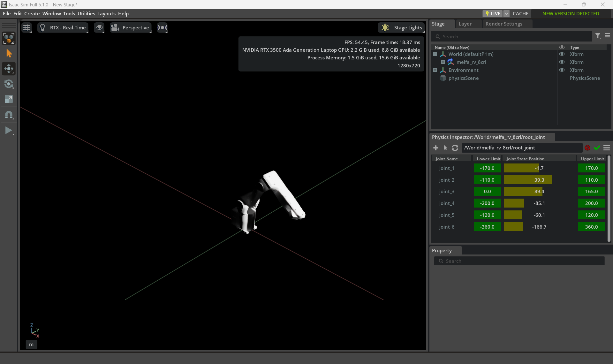Click the refresh icon in Physics Inspector
This screenshot has height=364, width=613.
point(455,148)
